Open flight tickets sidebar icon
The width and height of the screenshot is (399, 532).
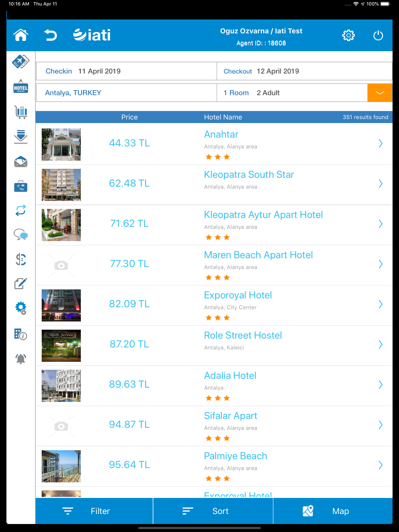21,62
